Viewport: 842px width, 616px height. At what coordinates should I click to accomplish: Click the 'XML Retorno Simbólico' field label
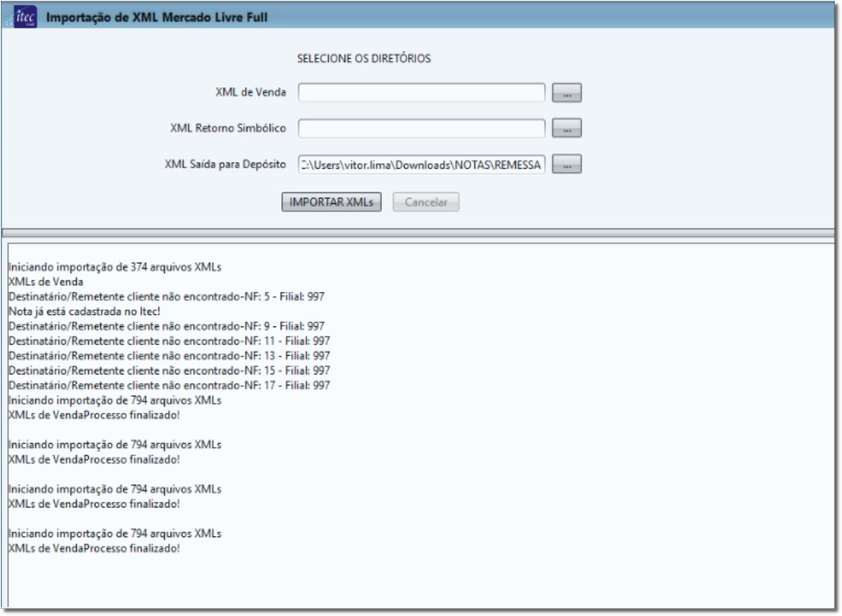click(x=228, y=128)
